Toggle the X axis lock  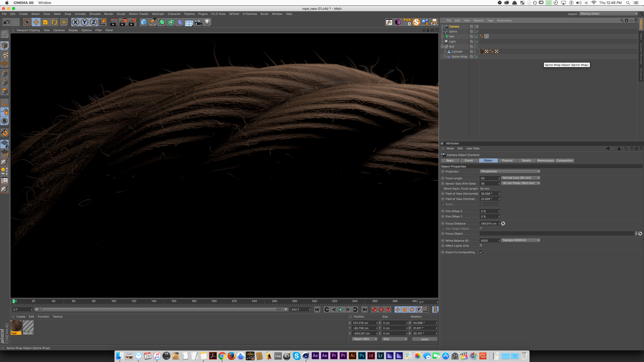tap(75, 22)
